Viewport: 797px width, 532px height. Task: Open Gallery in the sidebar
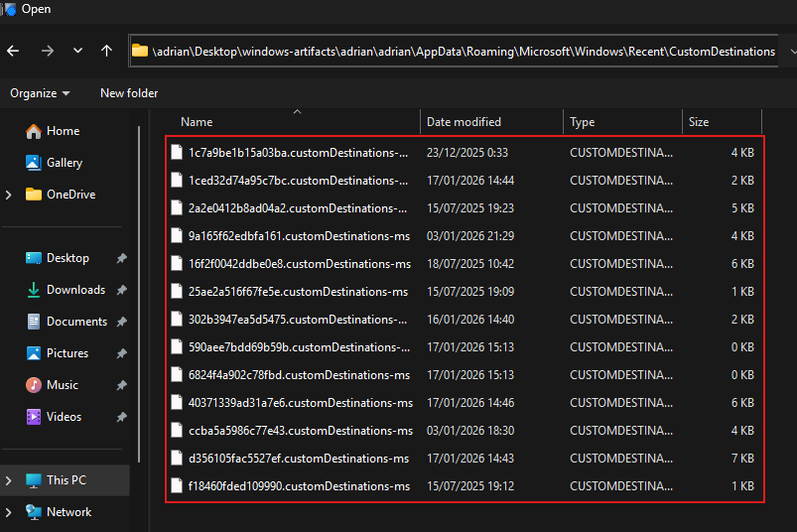[x=65, y=163]
